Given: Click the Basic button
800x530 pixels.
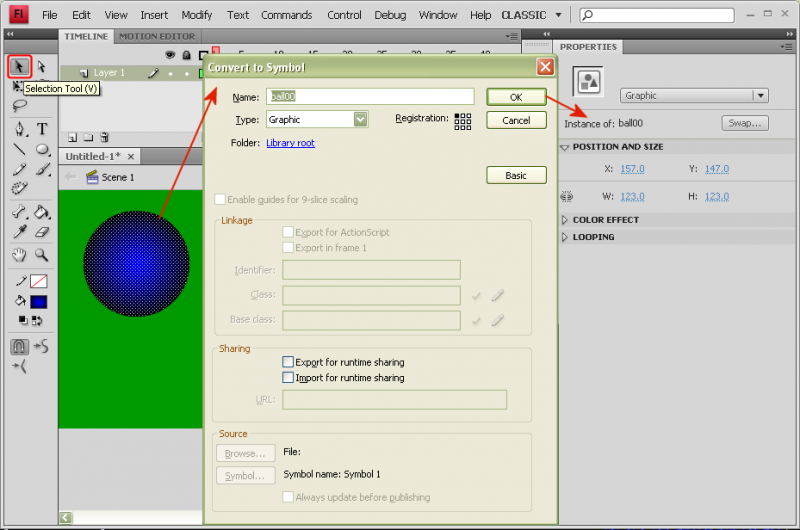Looking at the screenshot, I should 516,175.
